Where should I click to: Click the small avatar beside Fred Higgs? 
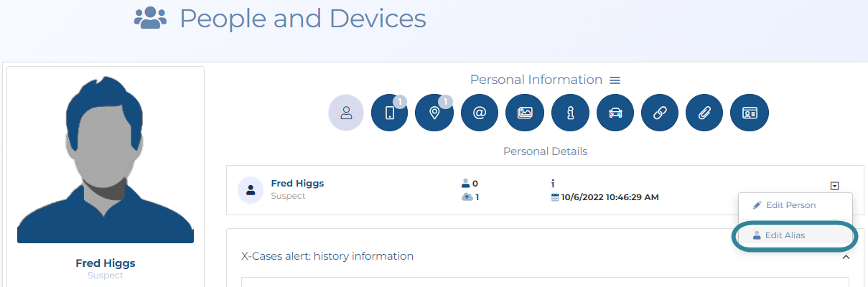click(251, 190)
